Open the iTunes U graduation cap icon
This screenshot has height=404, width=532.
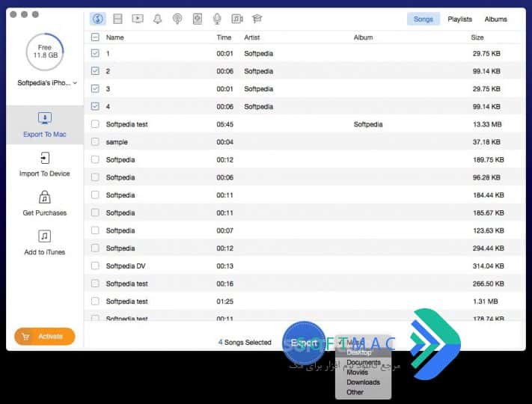pos(257,18)
